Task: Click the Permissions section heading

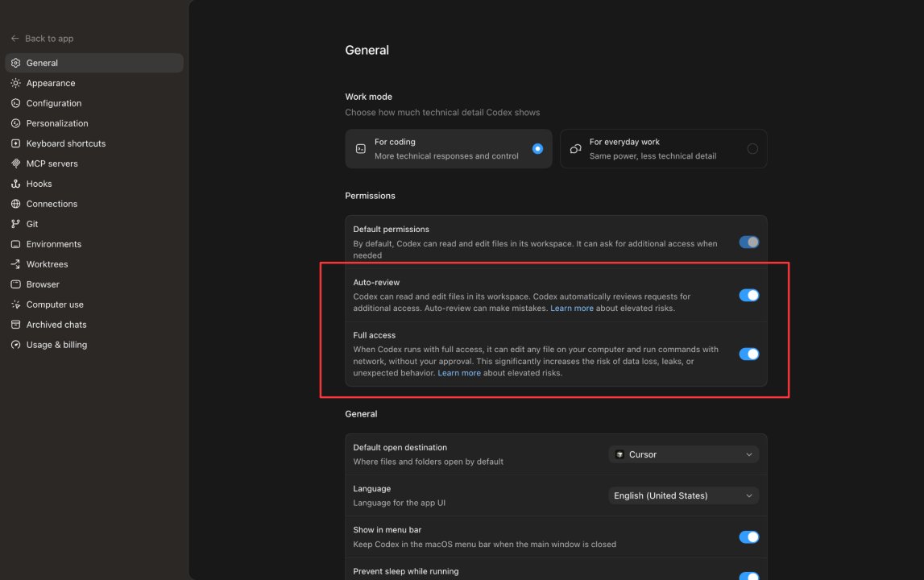Action: point(370,196)
